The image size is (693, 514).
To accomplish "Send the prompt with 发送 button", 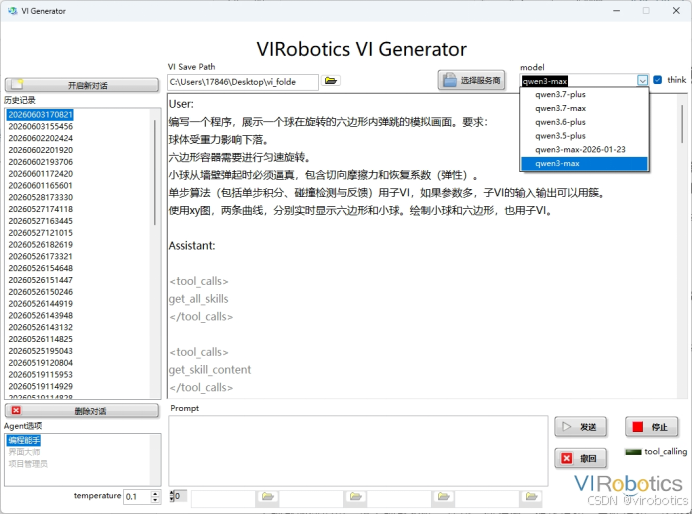I will tap(580, 427).
